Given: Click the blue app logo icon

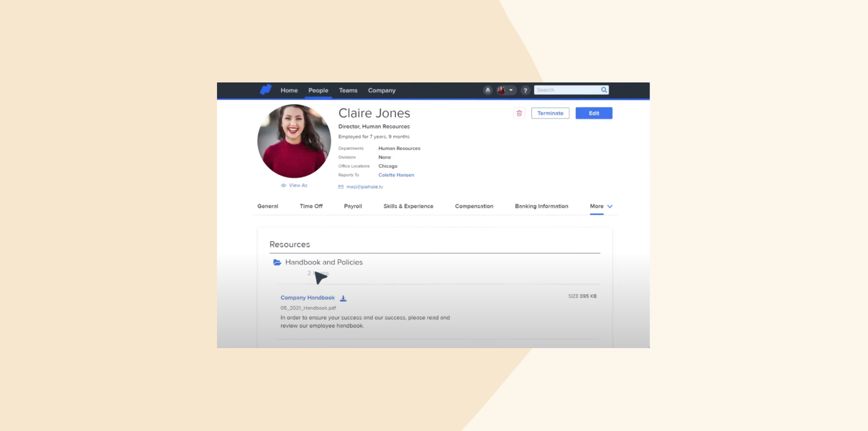Looking at the screenshot, I should pyautogui.click(x=266, y=90).
